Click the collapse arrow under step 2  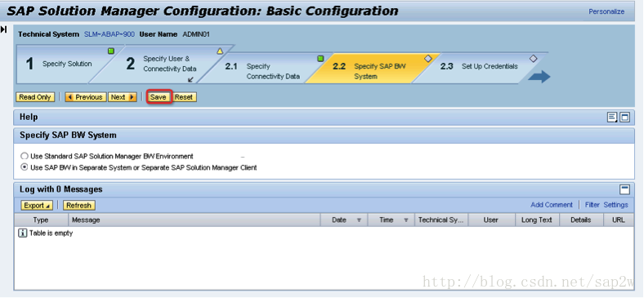coord(190,80)
